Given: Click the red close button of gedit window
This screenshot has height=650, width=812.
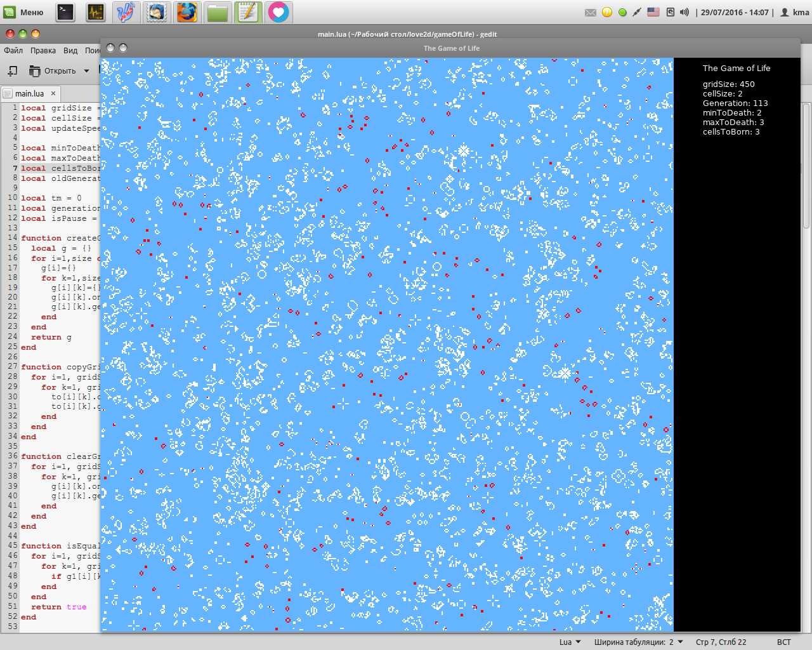Looking at the screenshot, I should pyautogui.click(x=10, y=34).
